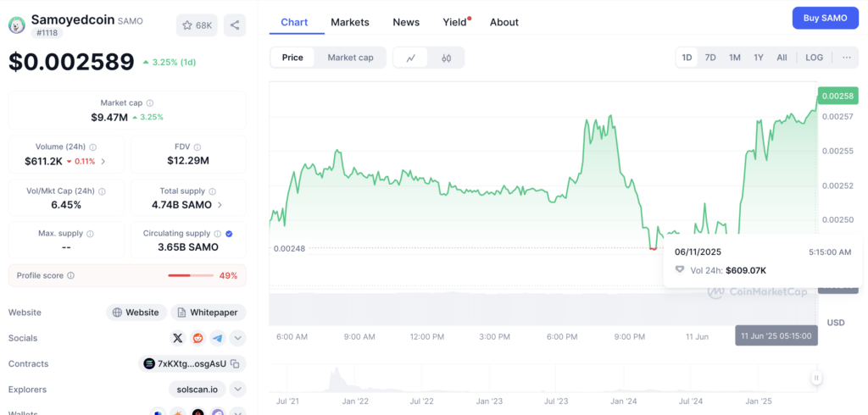
Task: Select Market cap chart mode
Action: pos(350,58)
